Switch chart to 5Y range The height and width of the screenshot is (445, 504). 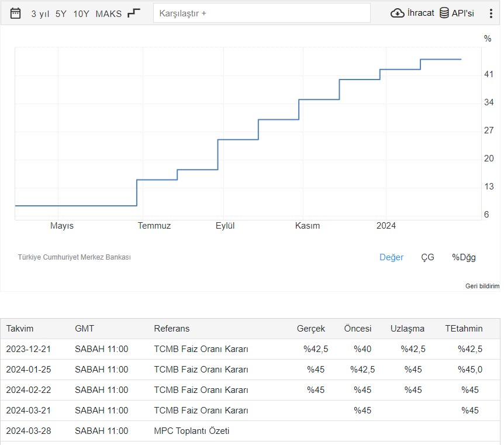[61, 13]
